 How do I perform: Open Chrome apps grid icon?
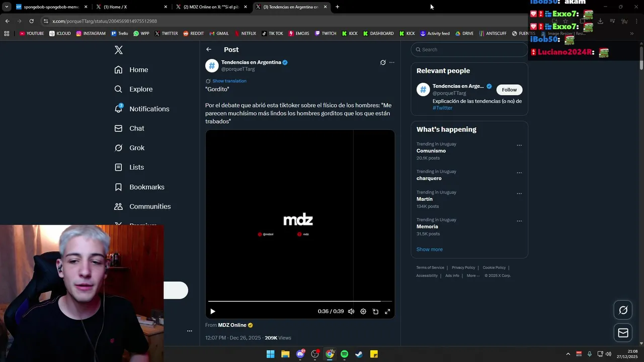click(x=7, y=34)
